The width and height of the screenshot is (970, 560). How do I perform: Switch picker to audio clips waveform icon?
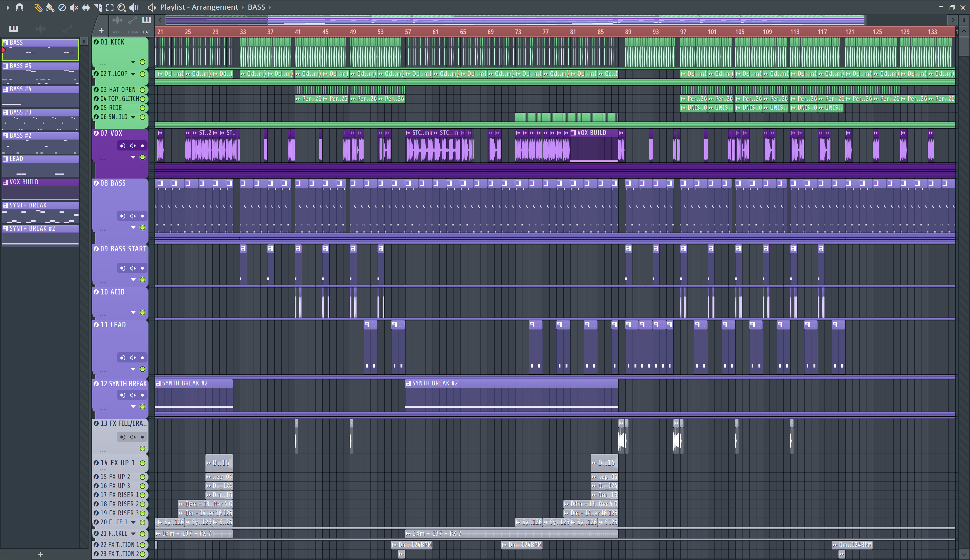click(40, 28)
